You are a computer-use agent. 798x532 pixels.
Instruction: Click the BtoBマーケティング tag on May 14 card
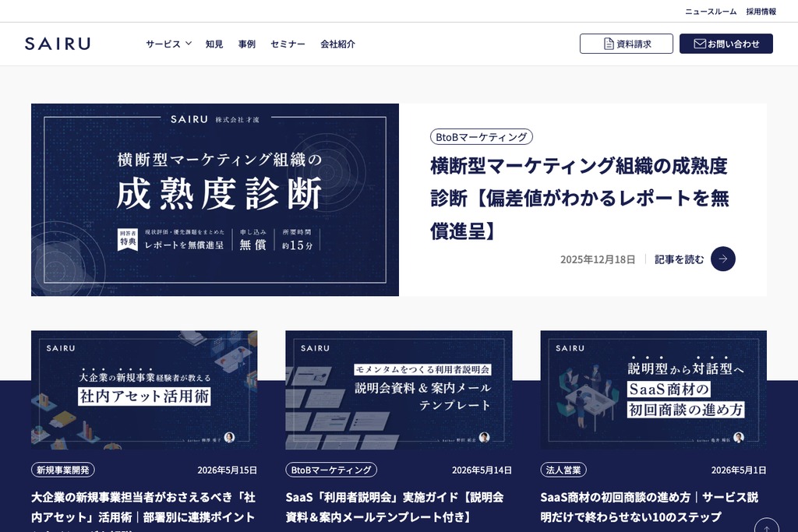pyautogui.click(x=331, y=470)
